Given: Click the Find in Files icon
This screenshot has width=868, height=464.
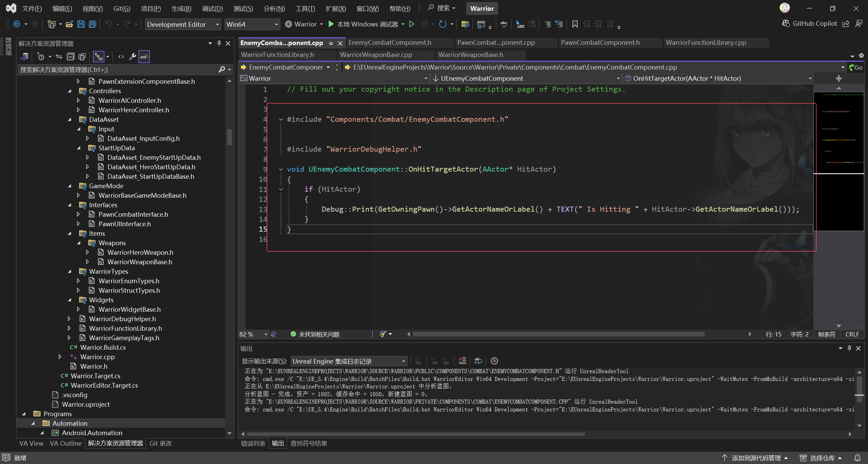Looking at the screenshot, I should [x=465, y=24].
